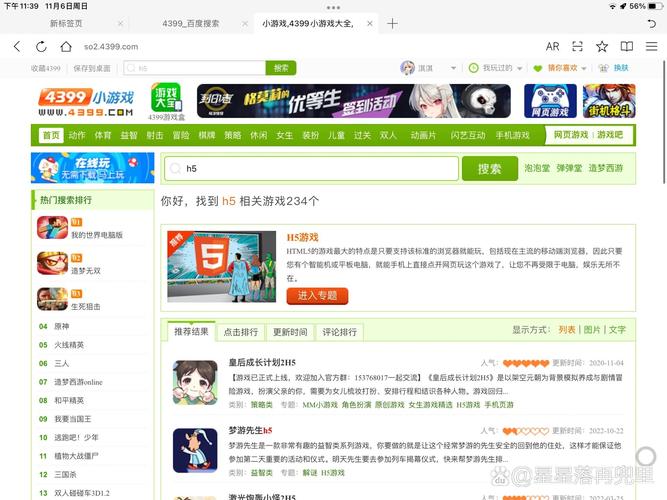Switch to the 更新时间 tab

[290, 332]
